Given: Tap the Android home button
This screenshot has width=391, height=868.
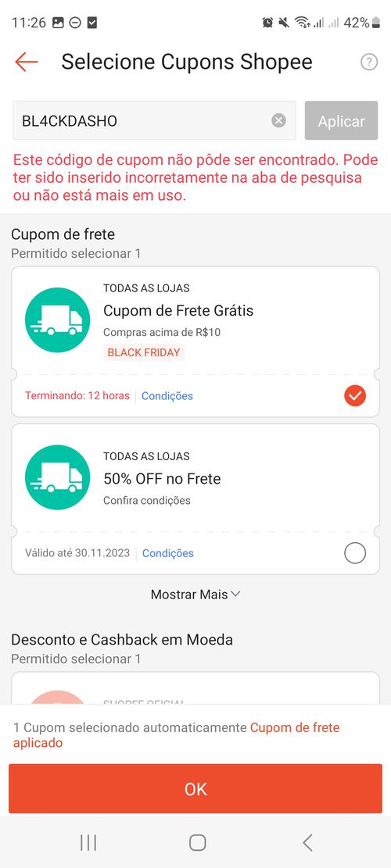Looking at the screenshot, I should click(197, 842).
